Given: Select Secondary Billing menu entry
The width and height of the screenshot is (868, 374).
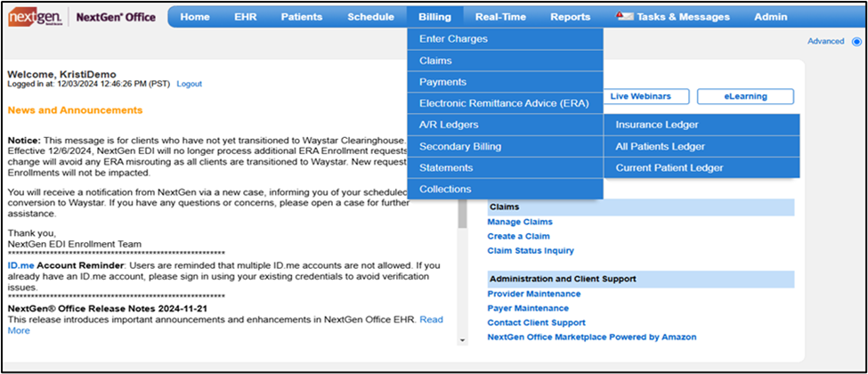Looking at the screenshot, I should click(x=505, y=146).
